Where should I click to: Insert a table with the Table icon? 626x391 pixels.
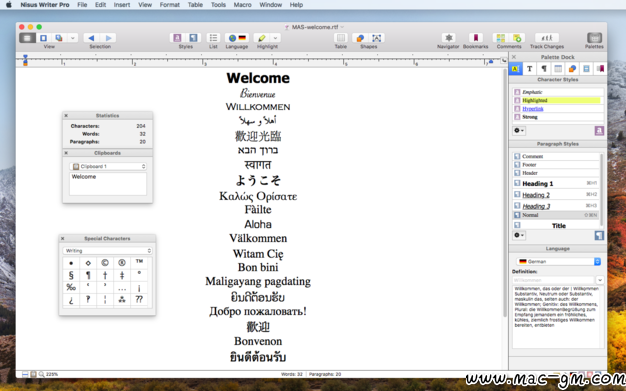point(341,38)
